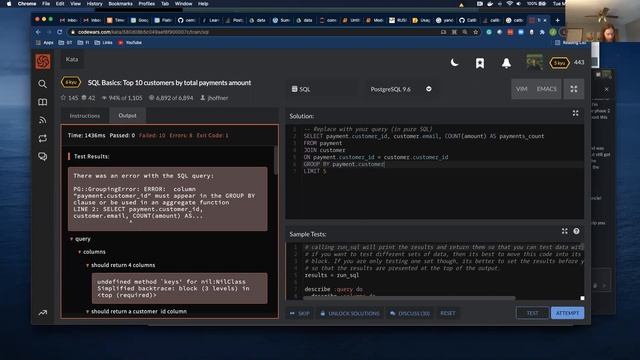
Task: Open the user profile avatar
Action: (534, 62)
